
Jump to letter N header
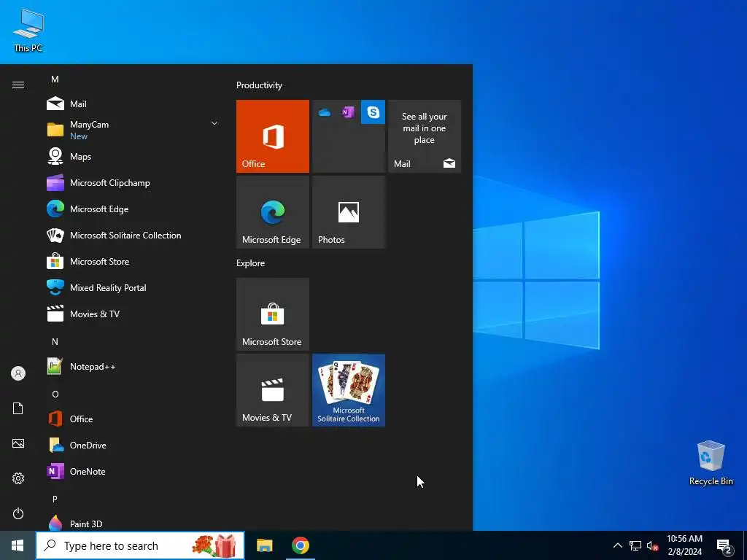[55, 341]
